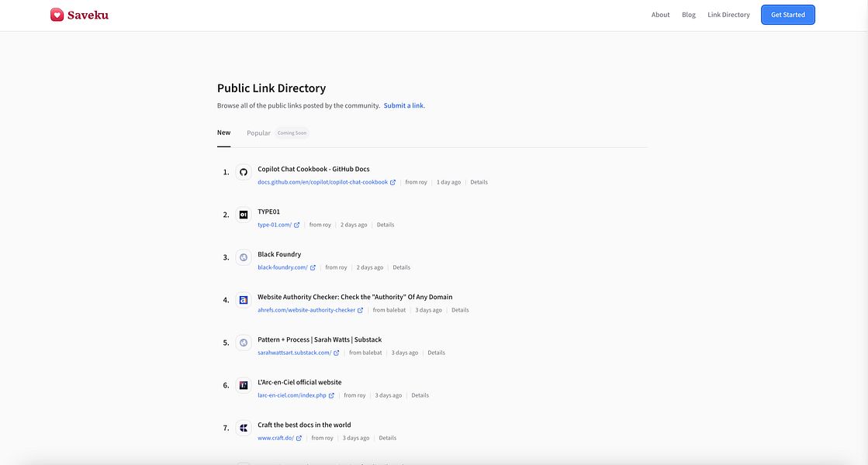Image resolution: width=868 pixels, height=465 pixels.
Task: Click the L'Arc-en-Ciel site favicon
Action: click(x=244, y=385)
